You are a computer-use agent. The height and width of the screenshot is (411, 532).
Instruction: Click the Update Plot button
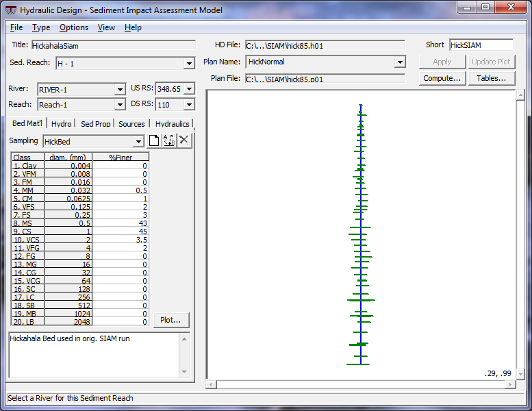pyautogui.click(x=491, y=62)
